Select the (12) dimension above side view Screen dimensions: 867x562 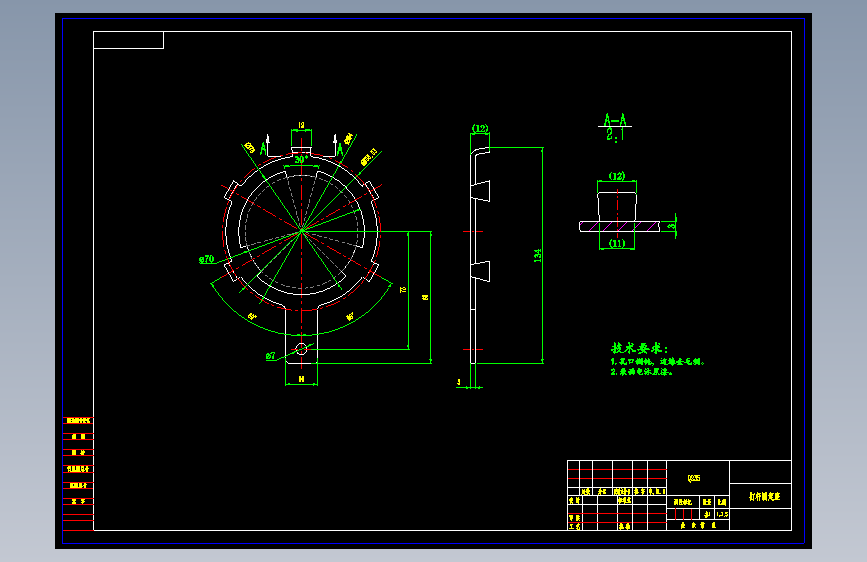(480, 128)
